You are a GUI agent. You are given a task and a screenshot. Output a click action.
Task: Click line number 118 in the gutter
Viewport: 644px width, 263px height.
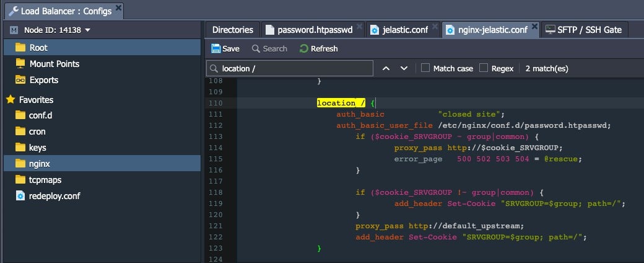coord(215,192)
